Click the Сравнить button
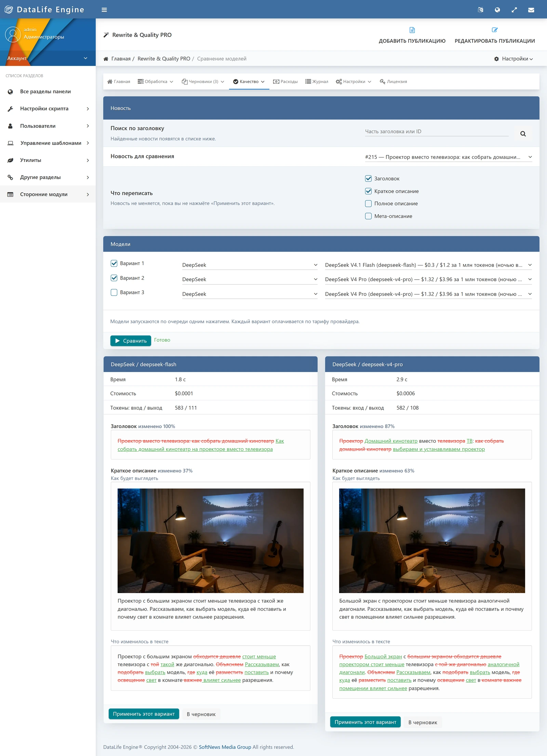Image resolution: width=547 pixels, height=756 pixels. click(x=131, y=341)
